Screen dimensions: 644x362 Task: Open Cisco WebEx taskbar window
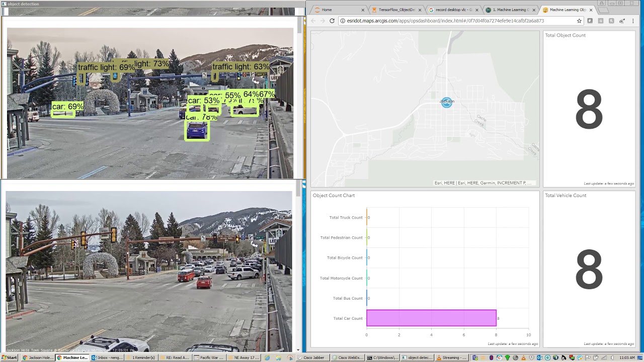(348, 357)
